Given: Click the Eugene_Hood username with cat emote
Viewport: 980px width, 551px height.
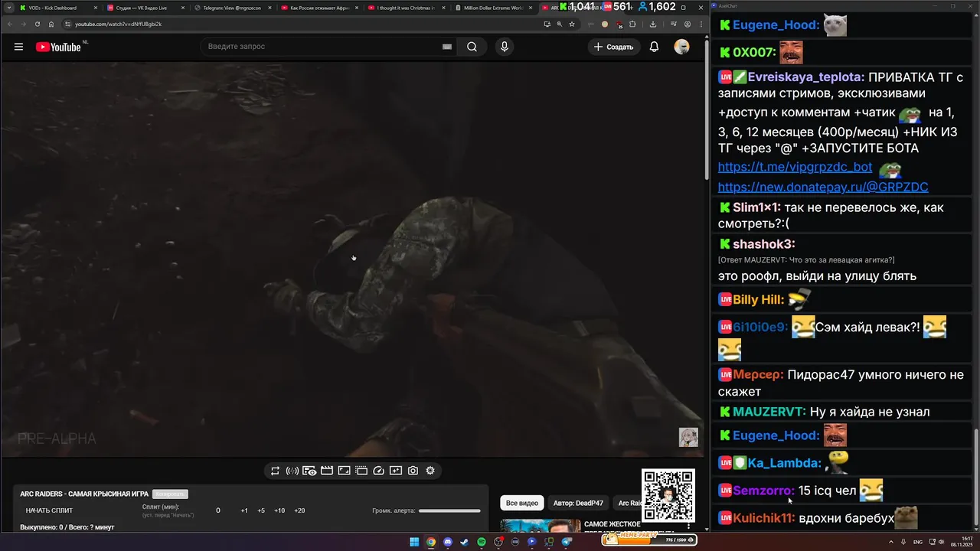Looking at the screenshot, I should pyautogui.click(x=776, y=25).
